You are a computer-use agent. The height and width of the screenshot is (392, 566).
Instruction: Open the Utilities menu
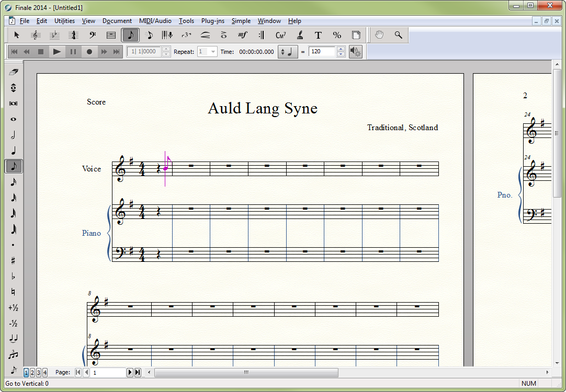click(65, 21)
